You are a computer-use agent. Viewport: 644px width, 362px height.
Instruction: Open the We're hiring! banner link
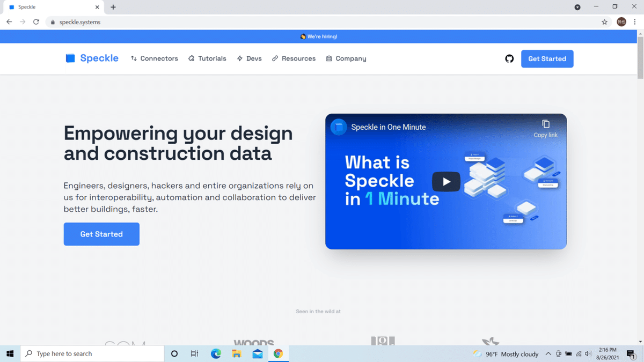point(319,36)
